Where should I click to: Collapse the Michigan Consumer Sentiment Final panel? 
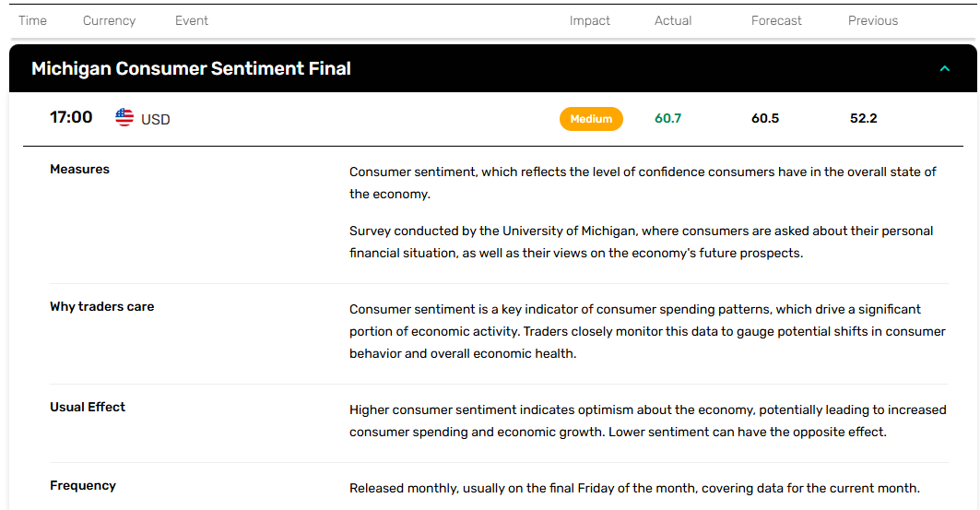pos(944,69)
